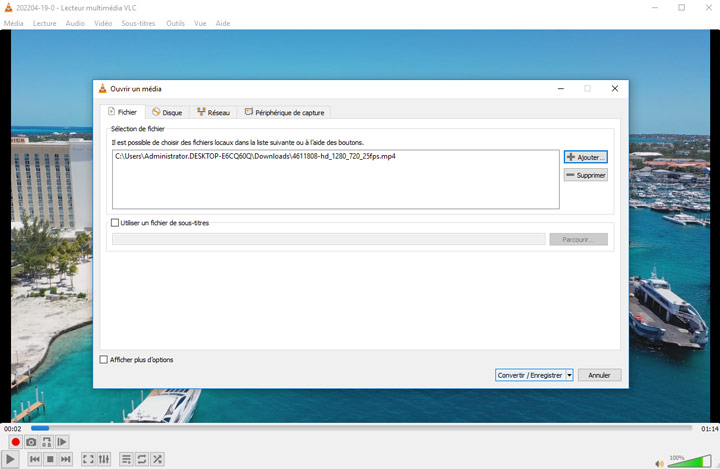The width and height of the screenshot is (720, 469).
Task: Minimize the Ouvrir un média dialog
Action: pos(561,88)
